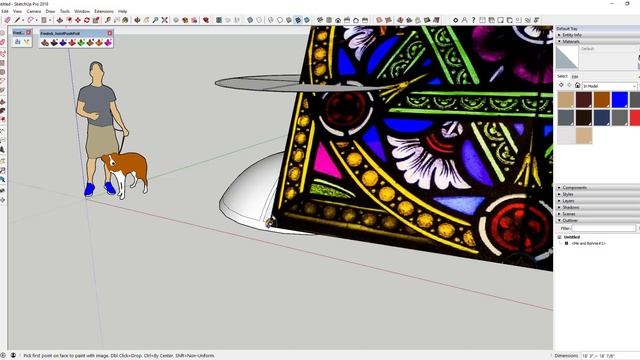The width and height of the screenshot is (640, 360).
Task: Open the Edit menu
Action: click(5, 11)
